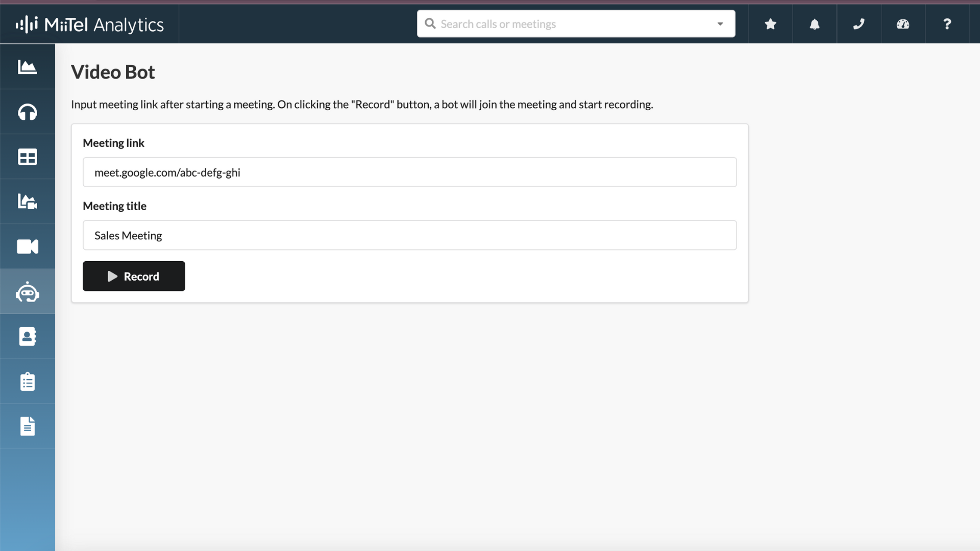Viewport: 980px width, 551px height.
Task: Open help question mark icon
Action: [947, 24]
